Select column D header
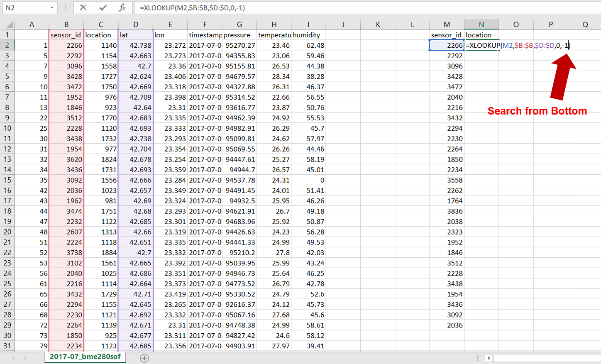The image size is (601, 364). click(x=136, y=24)
